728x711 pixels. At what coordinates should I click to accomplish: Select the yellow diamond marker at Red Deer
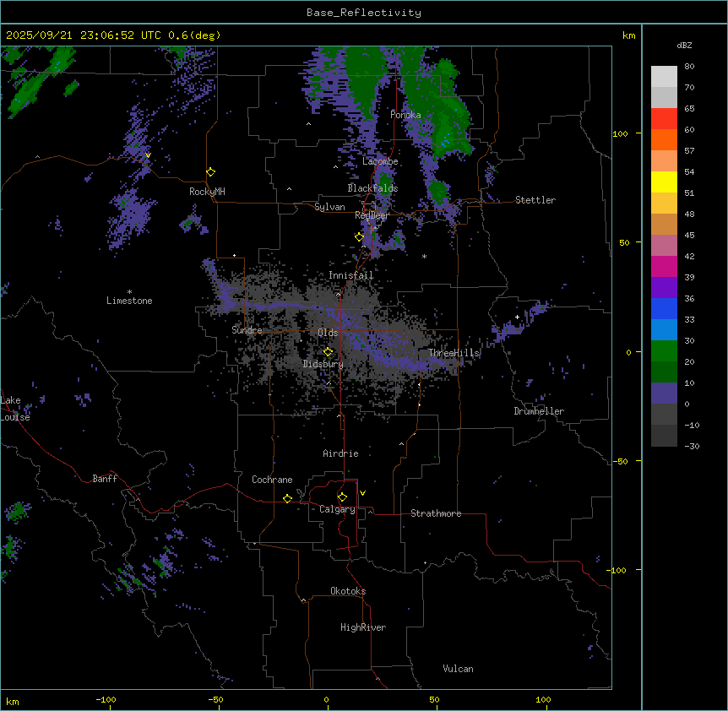coord(359,237)
